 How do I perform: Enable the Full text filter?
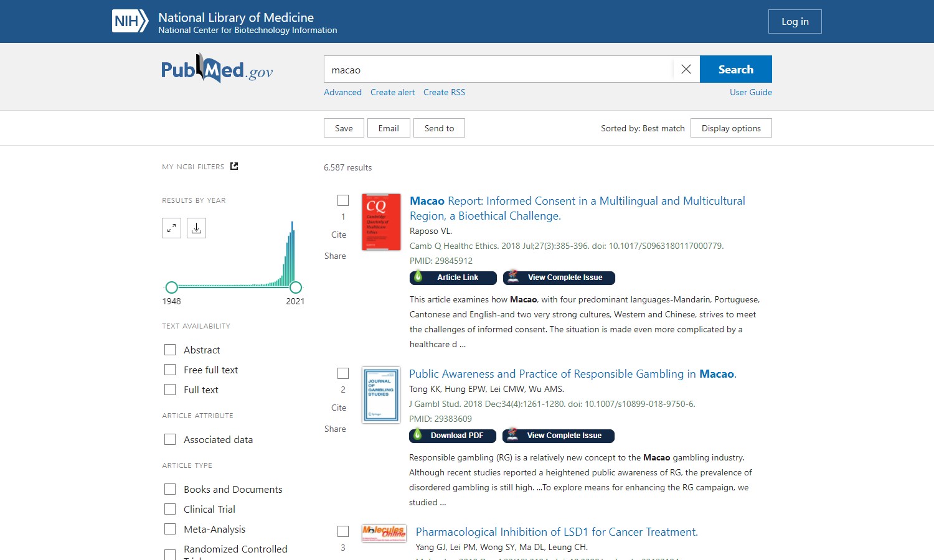click(170, 390)
